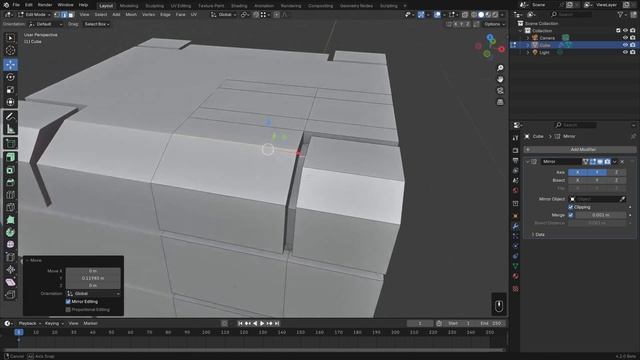This screenshot has height=360, width=640.
Task: Click the Merge distance 0.001 m field
Action: [x=600, y=215]
